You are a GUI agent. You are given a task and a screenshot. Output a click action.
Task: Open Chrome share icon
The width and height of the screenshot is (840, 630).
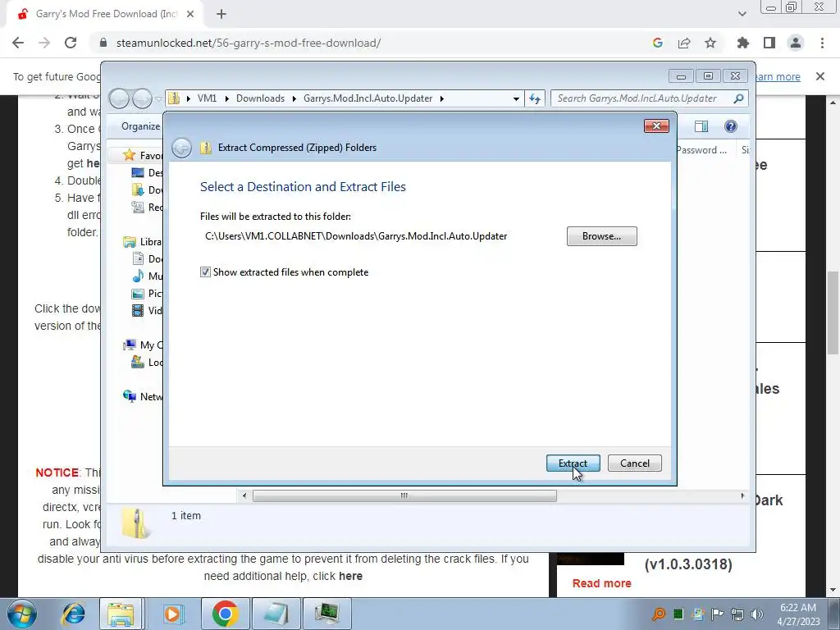[x=684, y=43]
